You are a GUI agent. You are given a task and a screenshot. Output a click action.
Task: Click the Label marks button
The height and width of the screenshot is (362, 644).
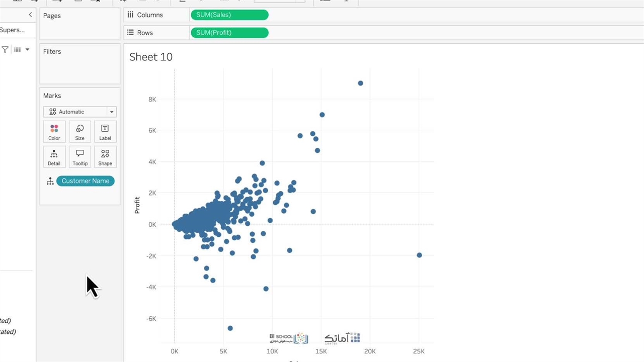[105, 131]
